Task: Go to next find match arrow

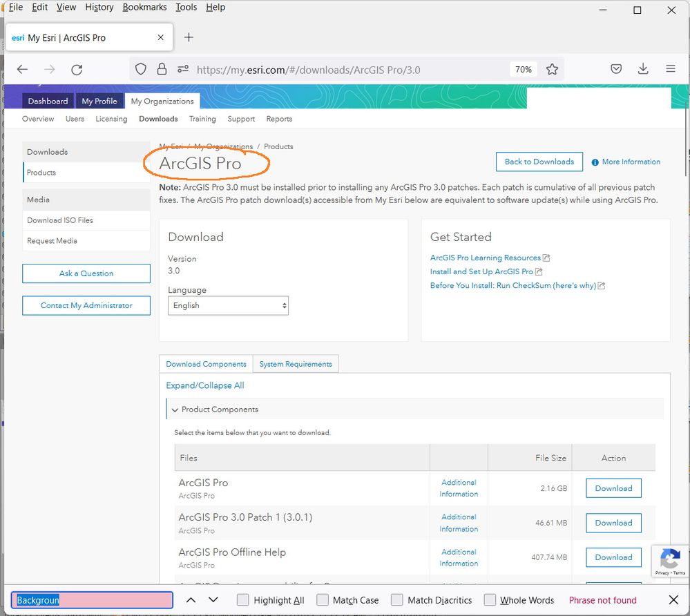Action: point(213,600)
